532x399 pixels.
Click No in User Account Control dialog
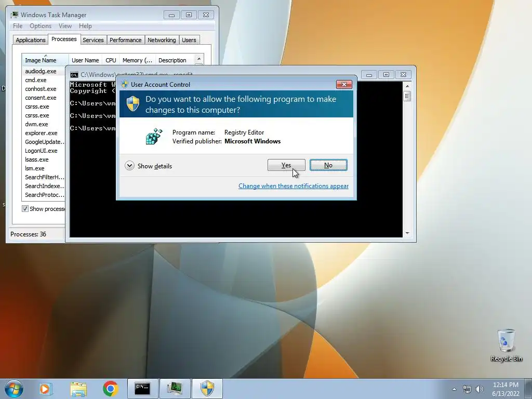tap(328, 165)
